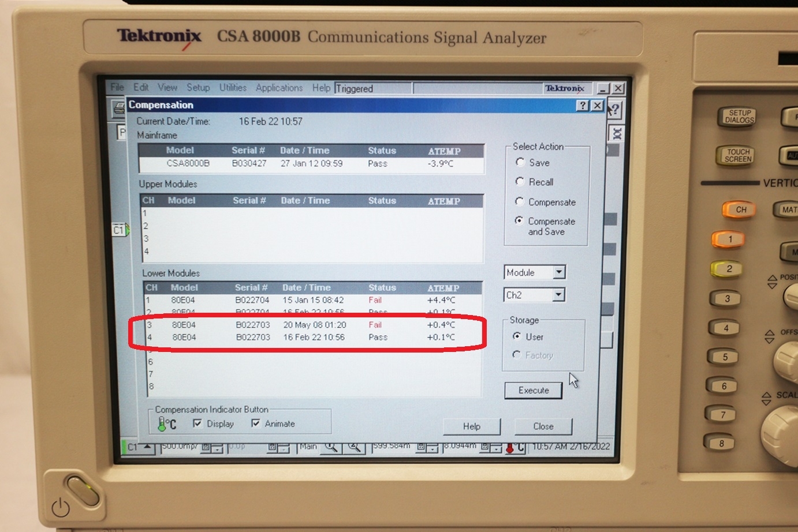Viewport: 798px width, 532px height.
Task: Click the Triggered status field
Action: point(373,88)
